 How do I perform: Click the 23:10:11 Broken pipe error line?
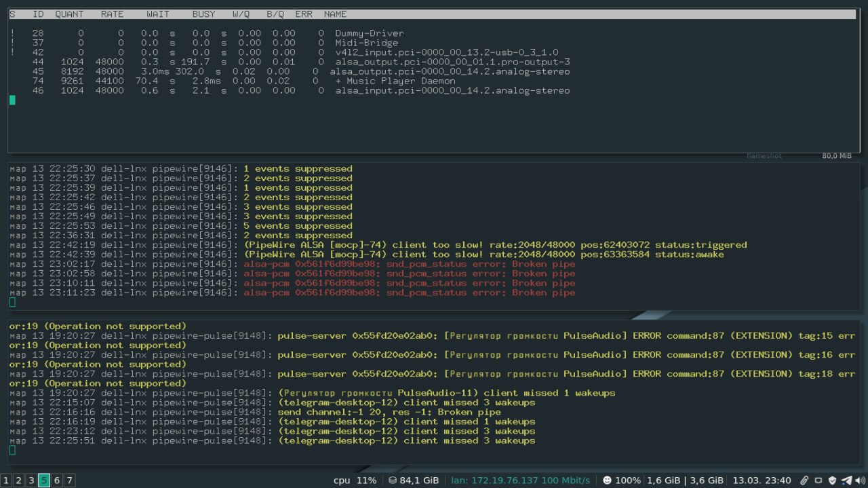[292, 283]
